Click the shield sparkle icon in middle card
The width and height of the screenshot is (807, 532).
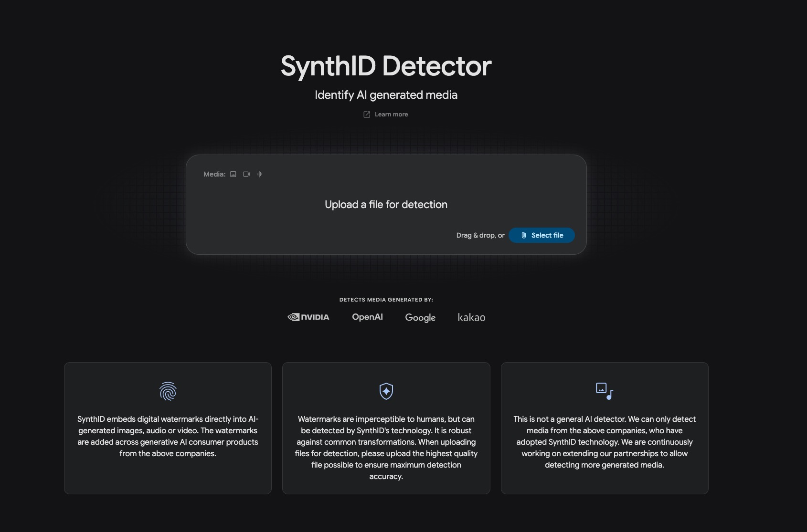tap(386, 391)
